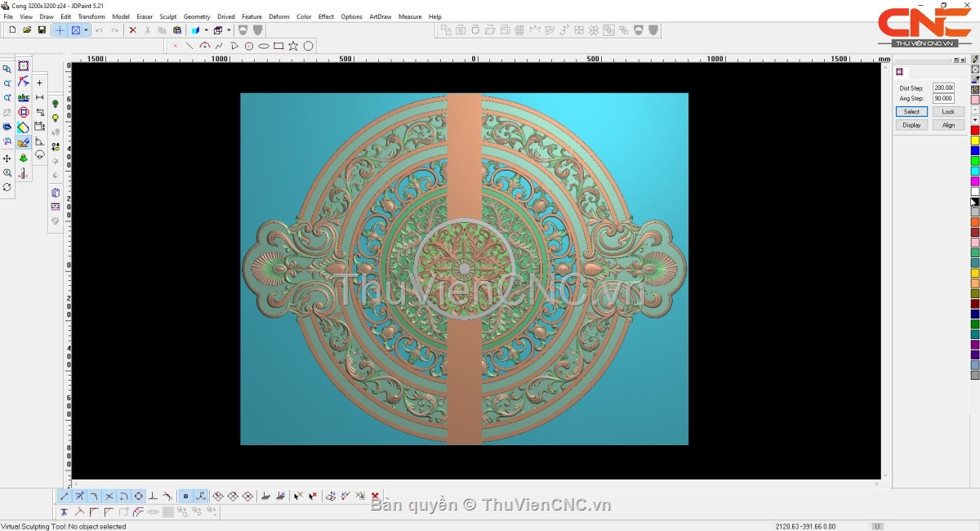
Task: Expand dropdown arrow beside selection box tool
Action: pos(86,30)
